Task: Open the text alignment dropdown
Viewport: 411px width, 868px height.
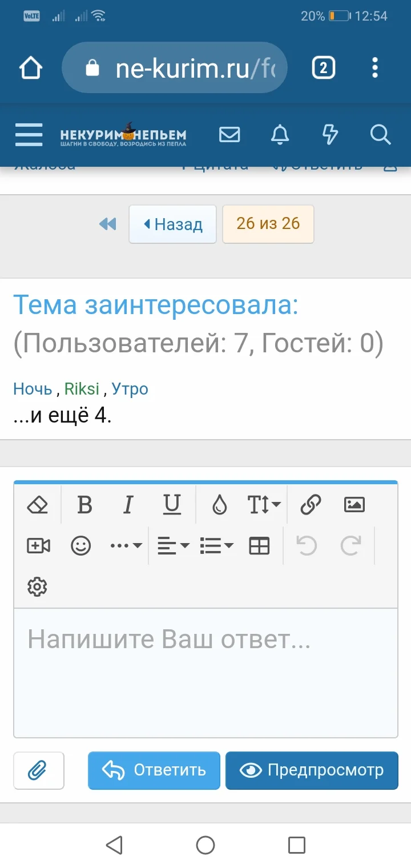Action: (172, 545)
